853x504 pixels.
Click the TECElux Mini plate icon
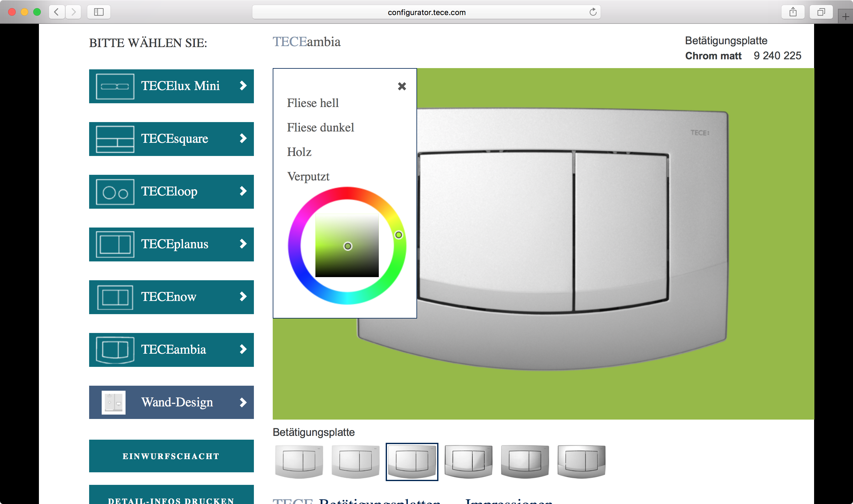tap(114, 86)
